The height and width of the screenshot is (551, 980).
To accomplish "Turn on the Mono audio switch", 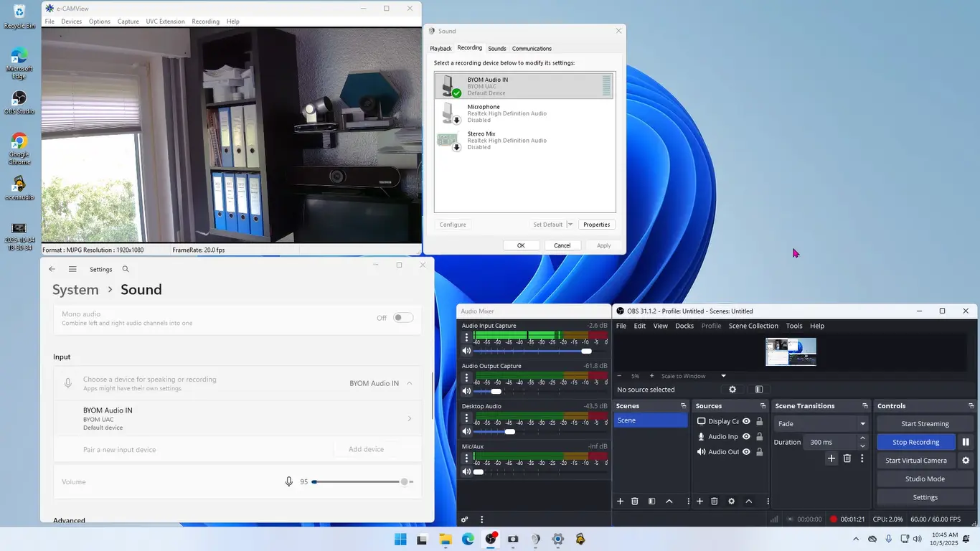I will (403, 318).
